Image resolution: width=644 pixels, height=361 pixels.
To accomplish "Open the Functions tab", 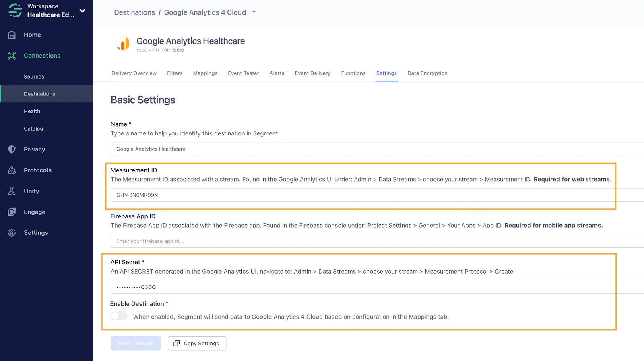I will (x=353, y=73).
